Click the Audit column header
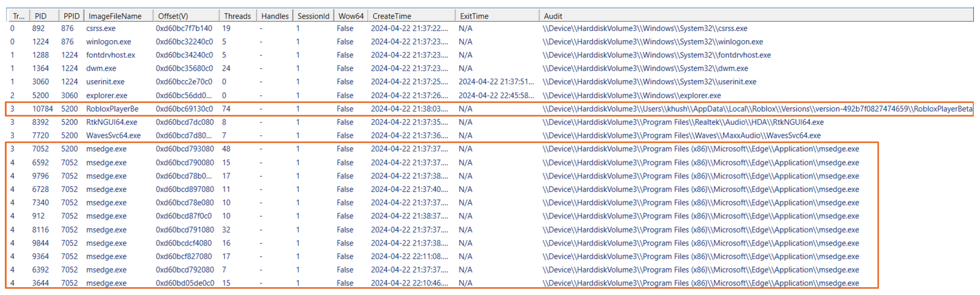This screenshot has height=295, width=980. (x=552, y=16)
